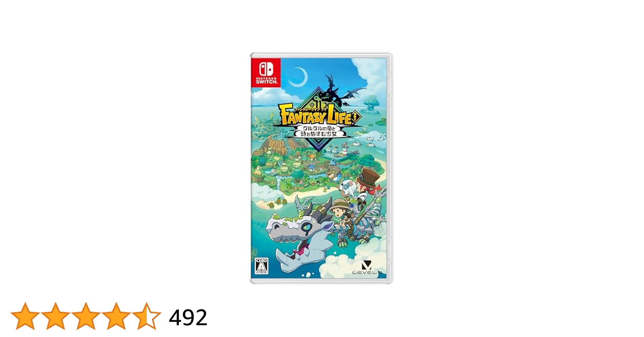Click the Japanese subtitle banner under the title

(319, 131)
